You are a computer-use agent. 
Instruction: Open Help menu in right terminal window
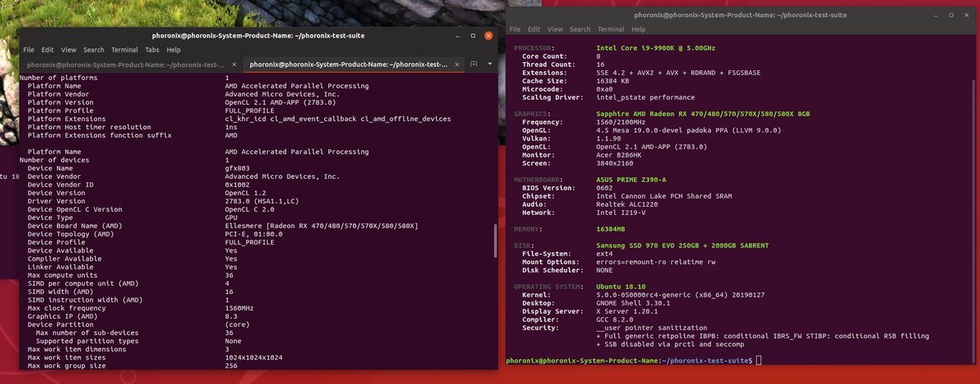point(638,29)
